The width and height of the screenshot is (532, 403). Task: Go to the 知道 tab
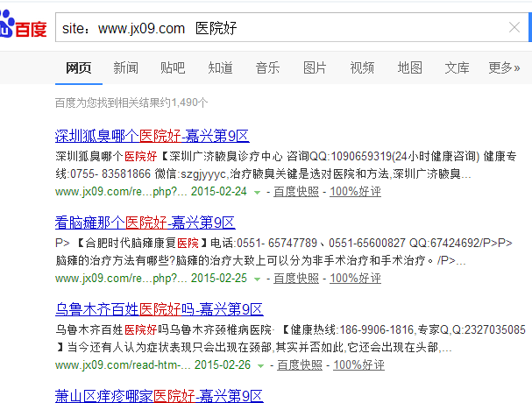[220, 67]
